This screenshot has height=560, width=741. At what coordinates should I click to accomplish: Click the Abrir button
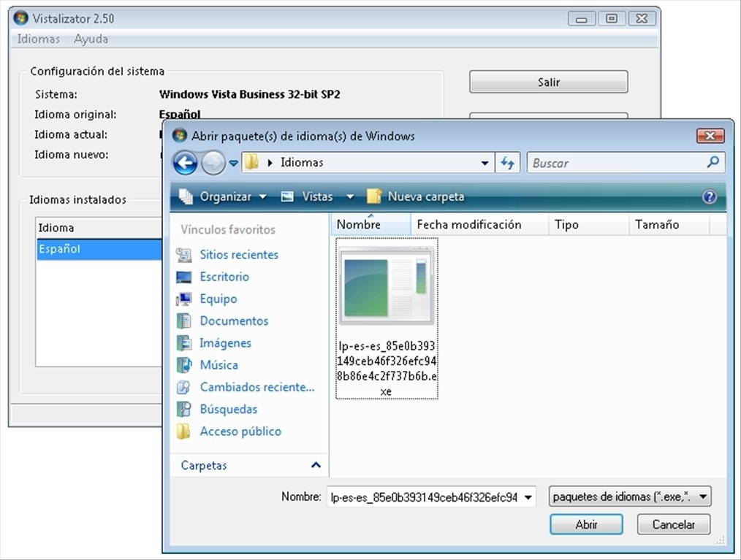(x=586, y=524)
